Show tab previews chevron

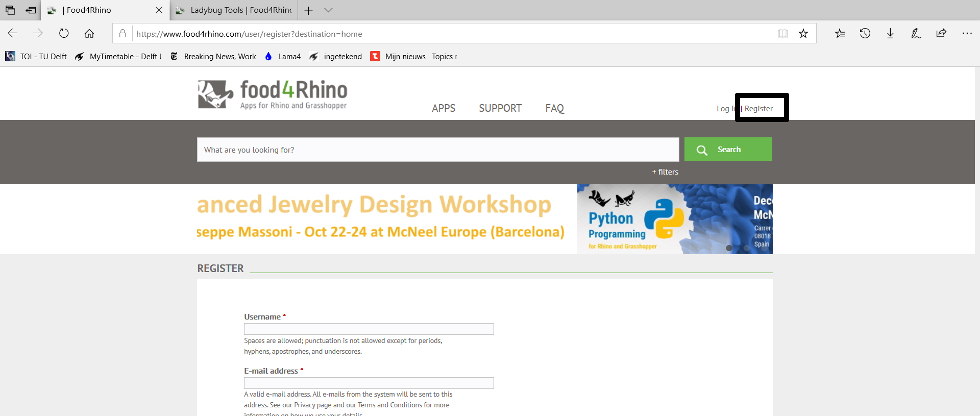328,10
